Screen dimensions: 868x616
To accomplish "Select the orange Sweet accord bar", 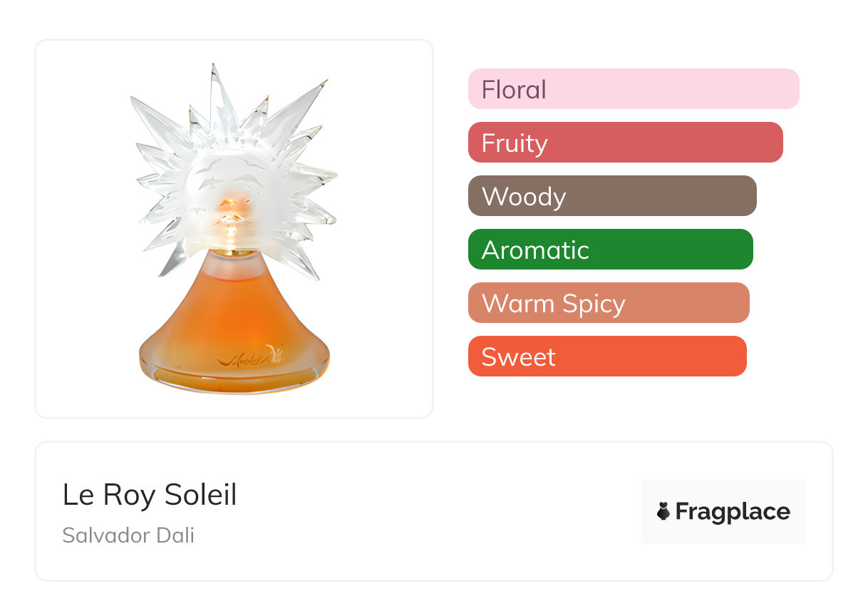I will [x=607, y=356].
